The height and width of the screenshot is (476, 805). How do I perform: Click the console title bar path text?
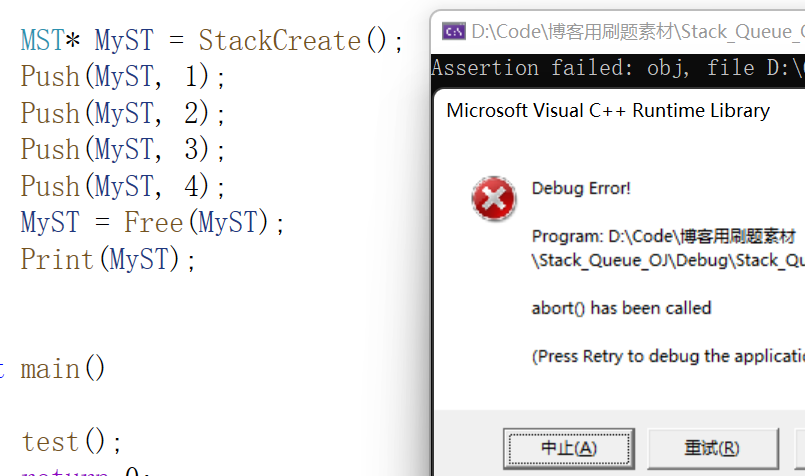pyautogui.click(x=638, y=32)
